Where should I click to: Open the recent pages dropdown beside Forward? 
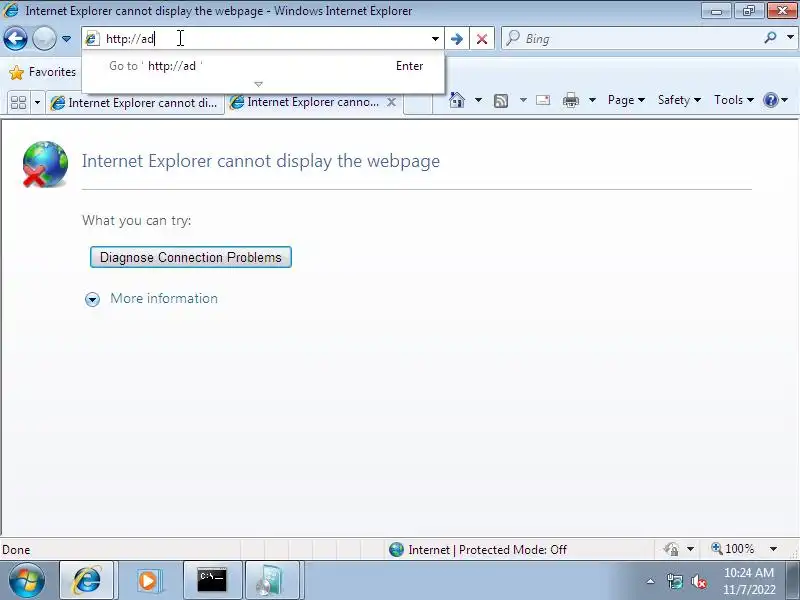pyautogui.click(x=66, y=39)
